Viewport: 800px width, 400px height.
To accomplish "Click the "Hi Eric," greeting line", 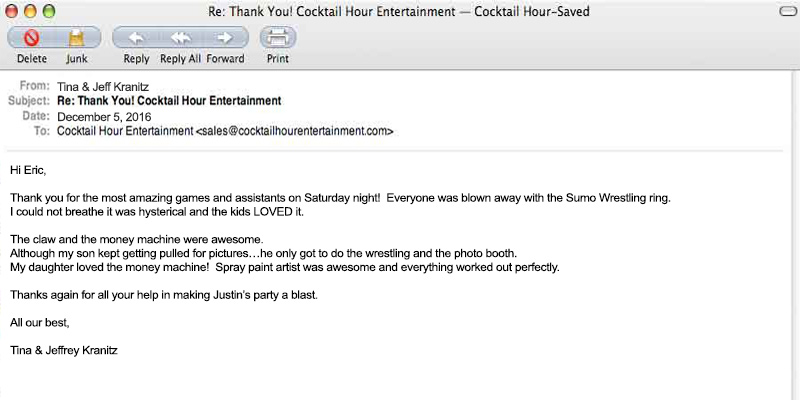I will 28,170.
